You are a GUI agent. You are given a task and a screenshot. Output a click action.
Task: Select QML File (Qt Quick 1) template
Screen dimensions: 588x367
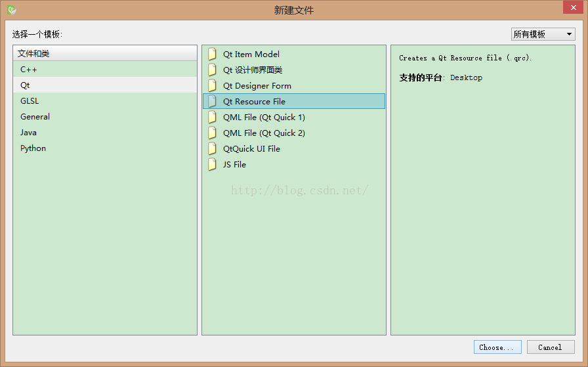(x=294, y=117)
